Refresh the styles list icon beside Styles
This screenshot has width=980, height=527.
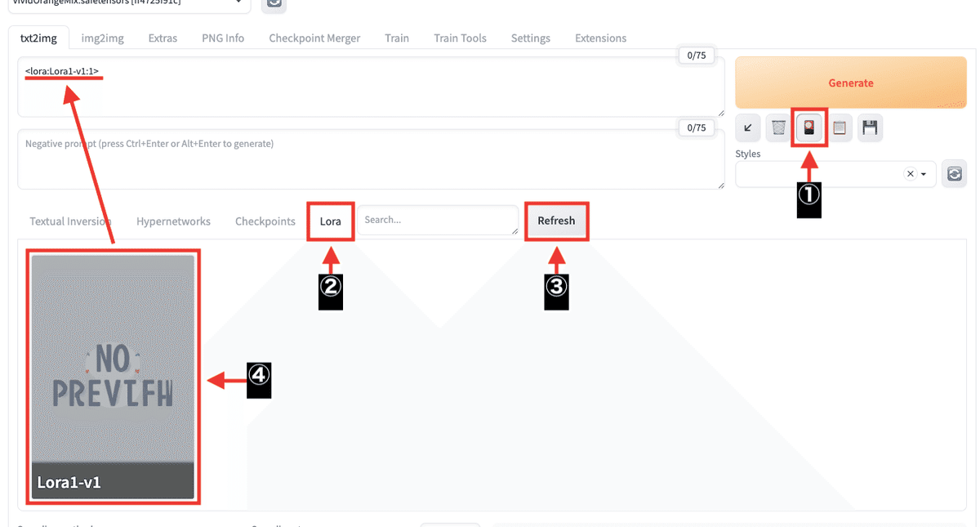[954, 173]
